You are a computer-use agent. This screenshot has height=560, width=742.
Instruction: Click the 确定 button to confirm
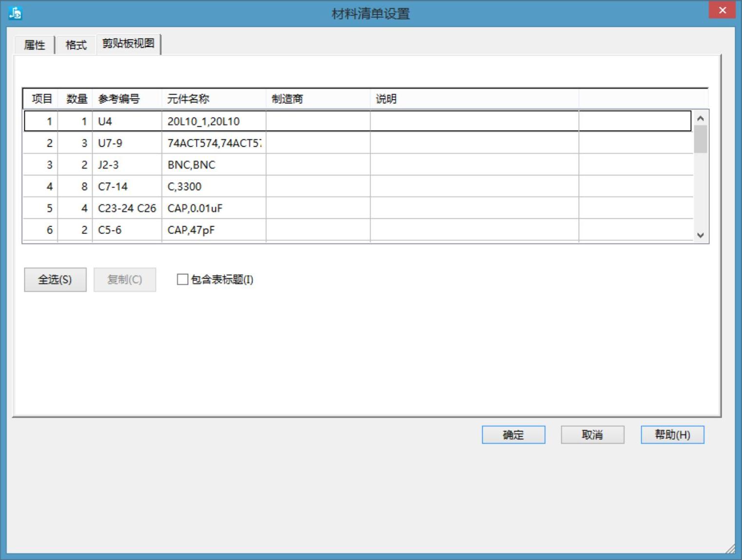point(513,435)
